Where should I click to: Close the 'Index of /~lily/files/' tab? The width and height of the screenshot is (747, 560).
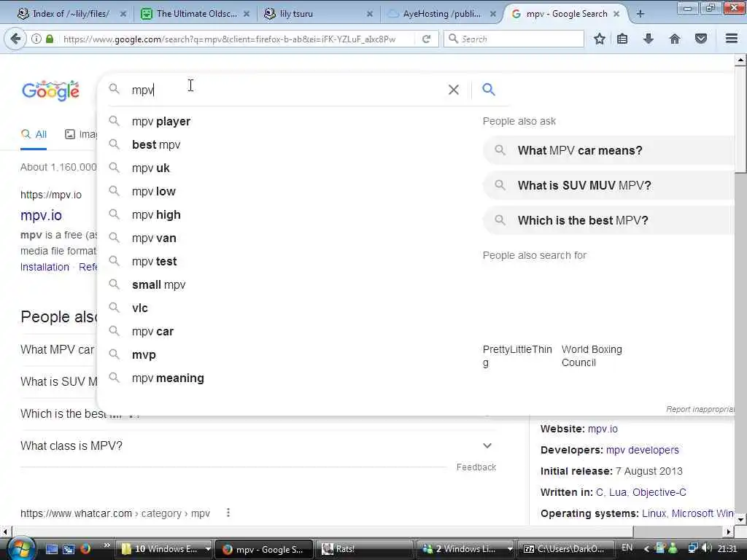tap(123, 14)
